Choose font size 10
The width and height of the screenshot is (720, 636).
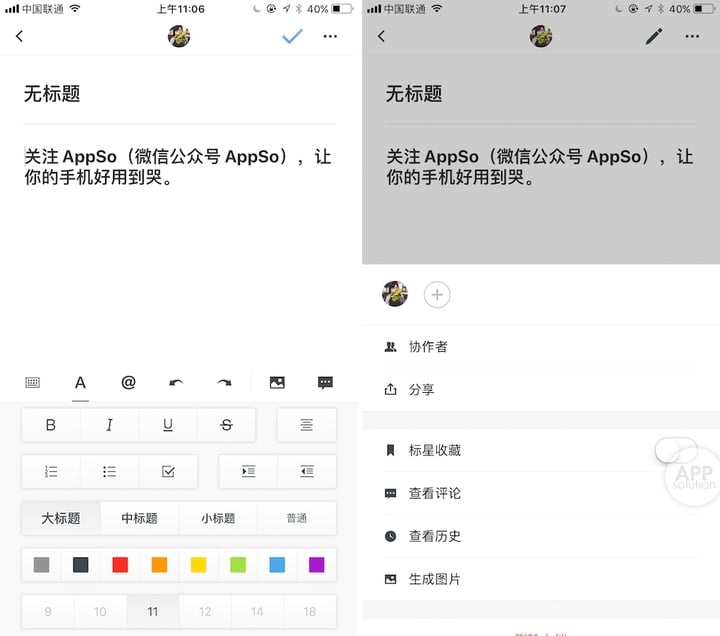pyautogui.click(x=100, y=612)
